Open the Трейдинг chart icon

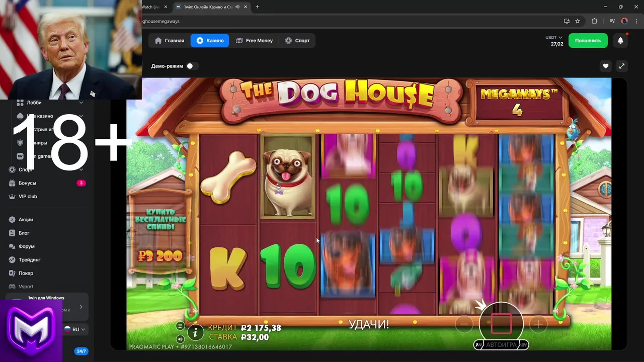12,260
